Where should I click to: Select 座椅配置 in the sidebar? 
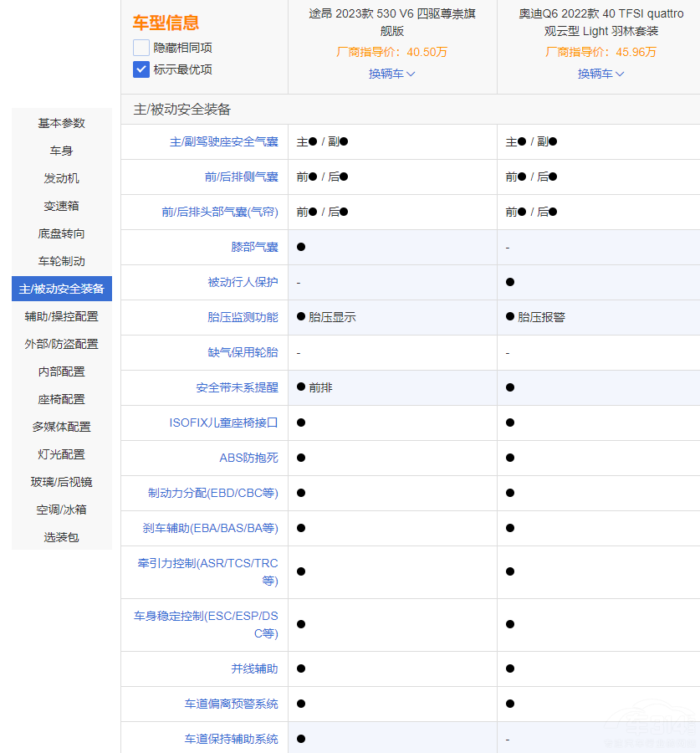pyautogui.click(x=62, y=399)
